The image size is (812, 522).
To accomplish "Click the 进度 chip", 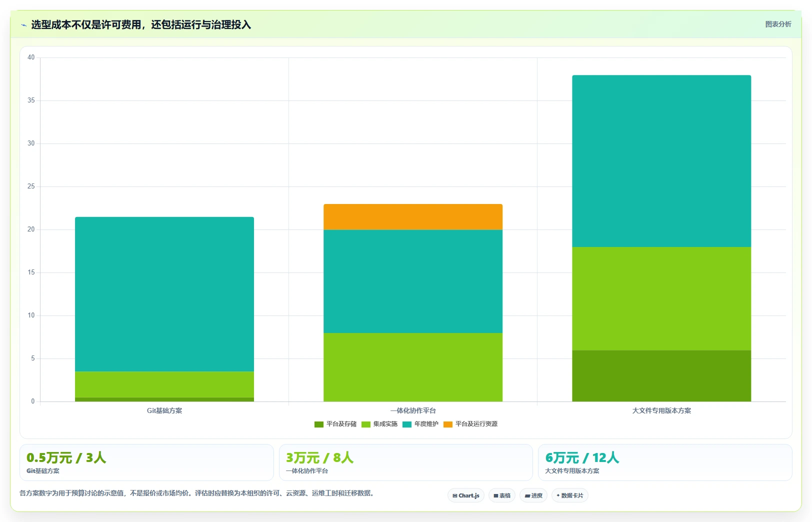I will tap(533, 495).
